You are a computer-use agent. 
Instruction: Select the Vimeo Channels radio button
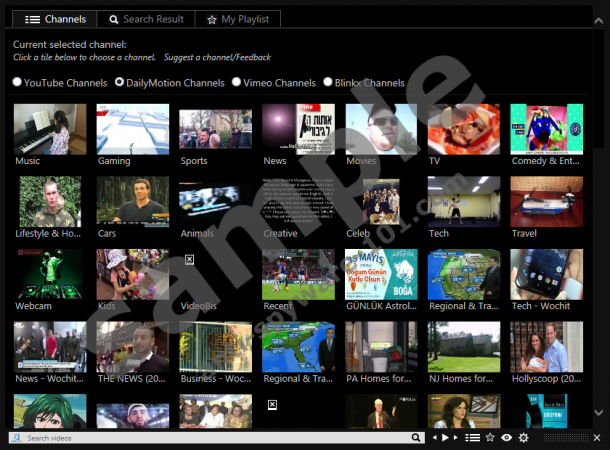click(236, 83)
